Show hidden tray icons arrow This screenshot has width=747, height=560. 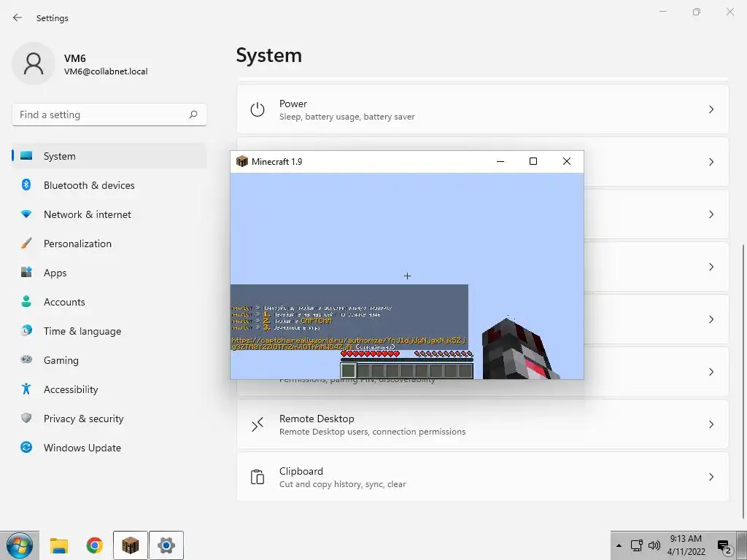click(x=619, y=545)
